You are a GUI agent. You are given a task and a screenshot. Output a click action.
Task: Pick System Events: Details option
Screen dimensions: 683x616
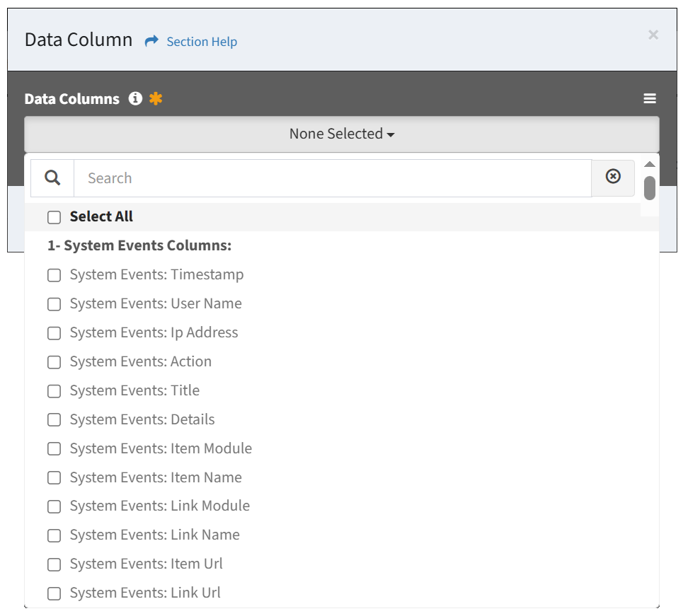(142, 419)
